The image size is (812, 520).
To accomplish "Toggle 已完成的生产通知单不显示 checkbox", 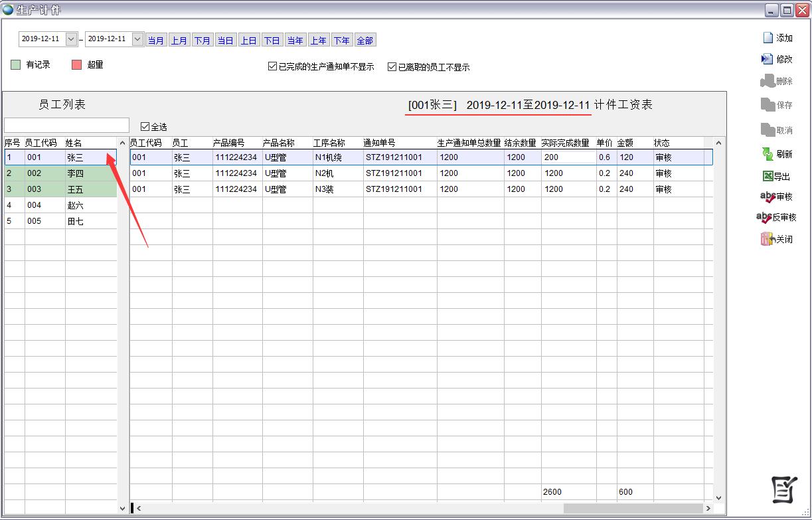I will [272, 67].
